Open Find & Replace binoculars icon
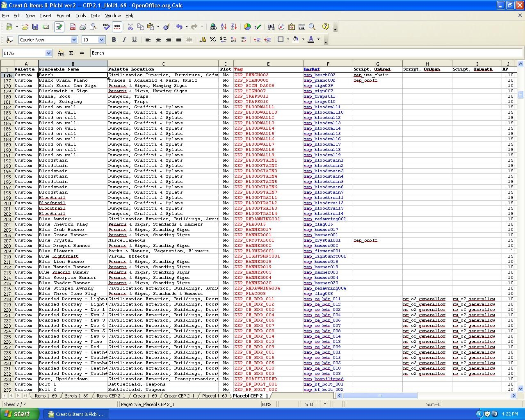Viewport: 525px width, 420px height. click(x=271, y=27)
